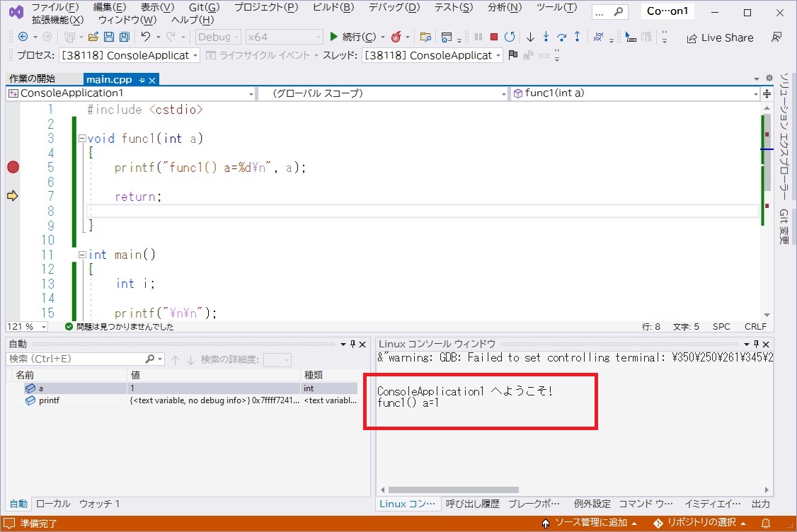This screenshot has height=532, width=797.
Task: Click the split editor icon beside func1 dropdown
Action: click(767, 93)
